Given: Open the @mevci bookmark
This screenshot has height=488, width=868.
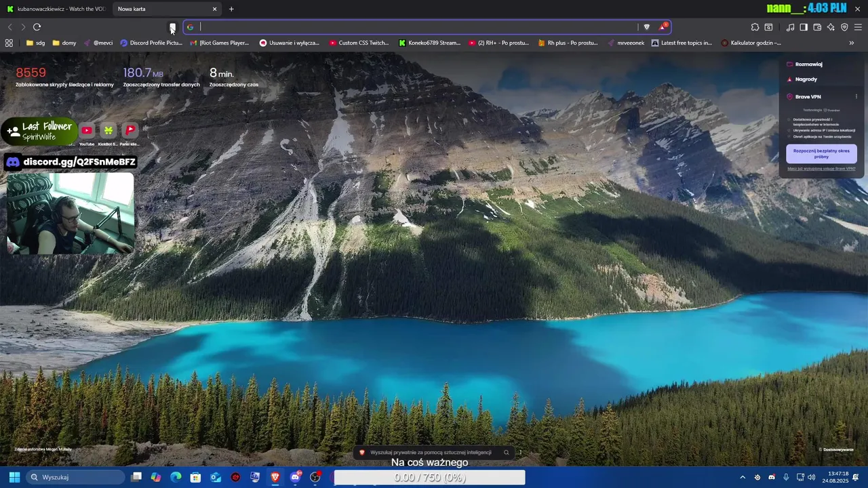Looking at the screenshot, I should pos(98,43).
